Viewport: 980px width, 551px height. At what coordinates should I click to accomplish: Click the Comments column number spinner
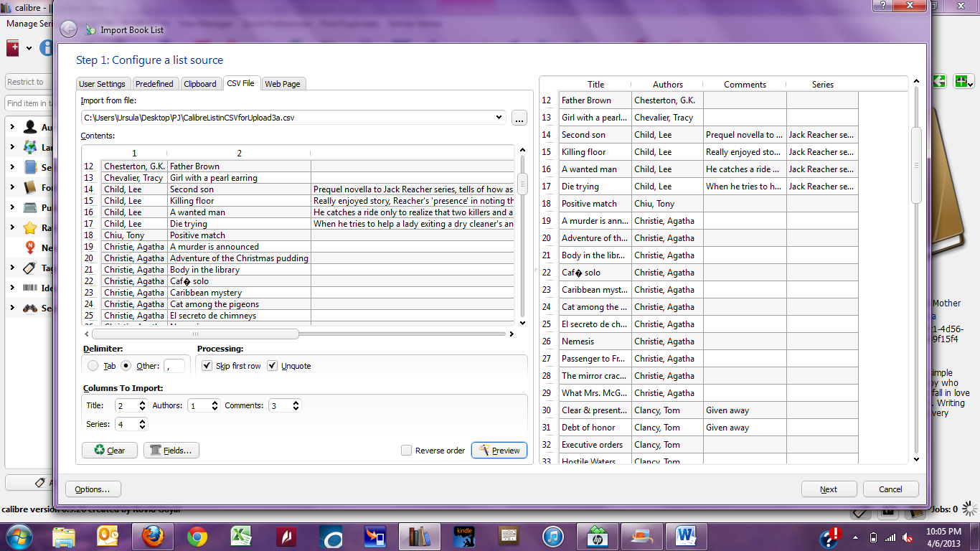click(285, 405)
